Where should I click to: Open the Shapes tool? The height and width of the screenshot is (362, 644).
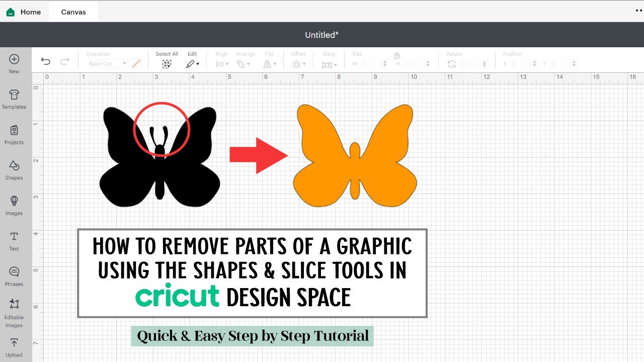14,170
